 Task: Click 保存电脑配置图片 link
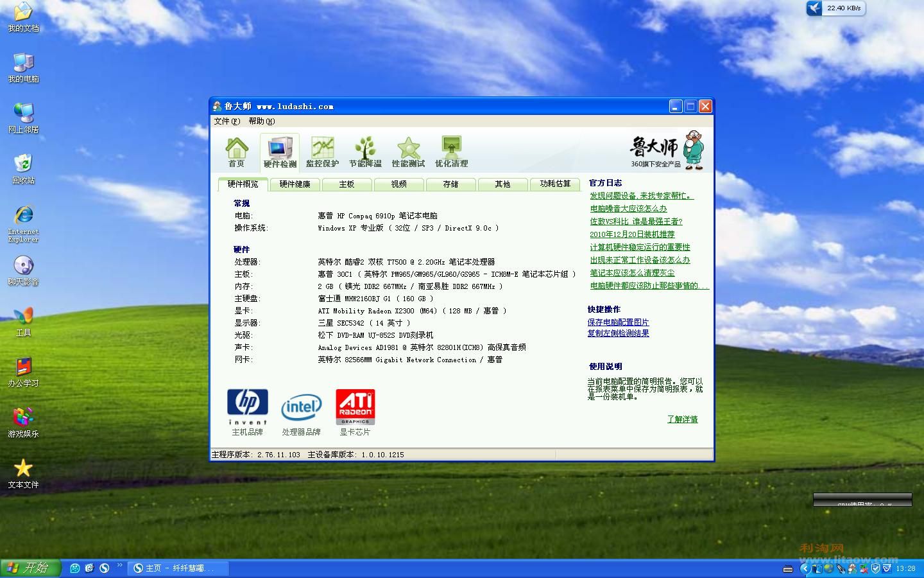(x=618, y=322)
